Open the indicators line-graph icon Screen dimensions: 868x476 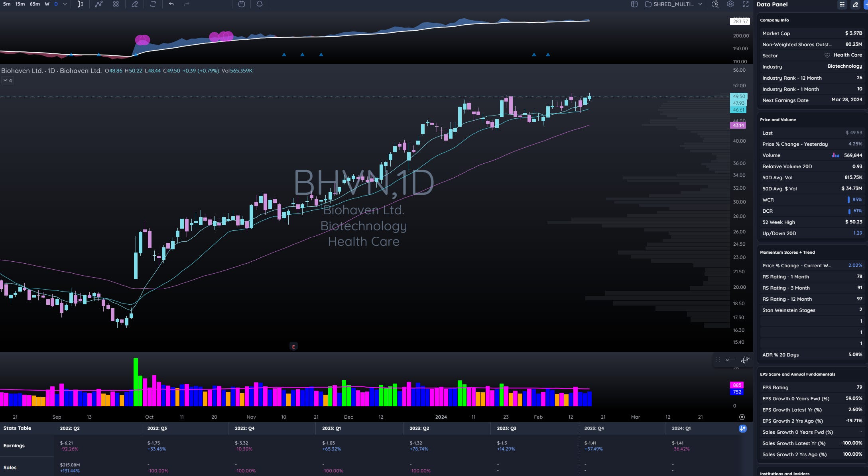coord(99,4)
